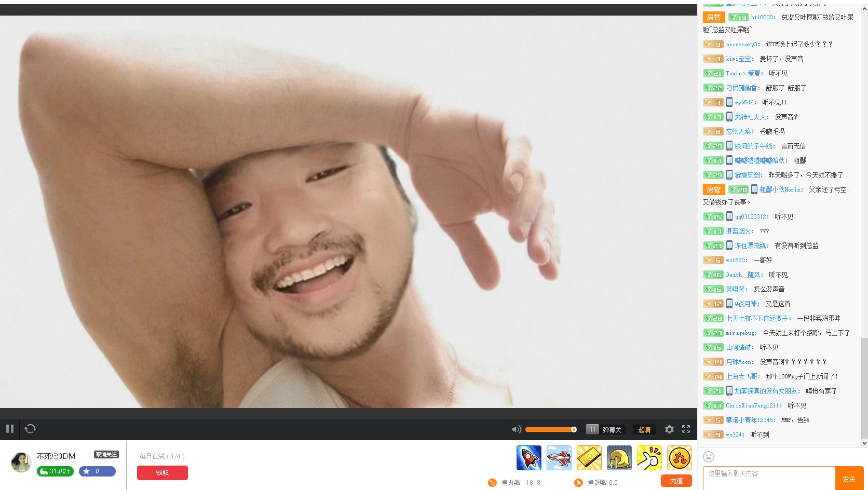The image size is (868, 490).
Task: Select the 每日在线 (1/4) label
Action: click(x=162, y=456)
